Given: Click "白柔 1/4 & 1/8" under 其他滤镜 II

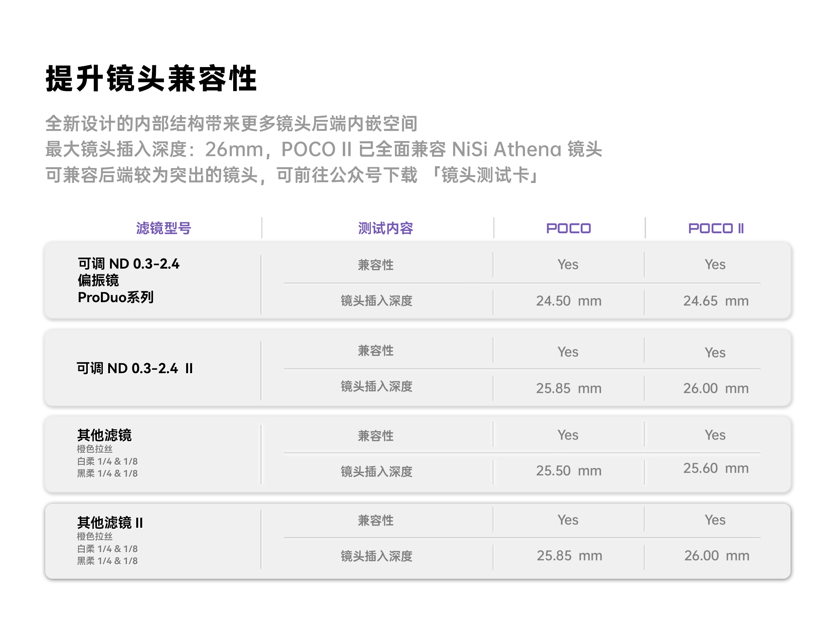Looking at the screenshot, I should coord(107,549).
